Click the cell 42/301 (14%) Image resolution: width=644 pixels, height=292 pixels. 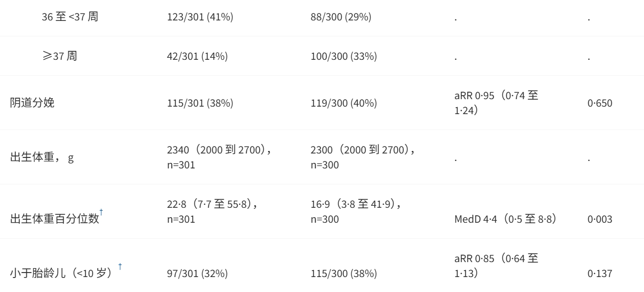coord(197,57)
